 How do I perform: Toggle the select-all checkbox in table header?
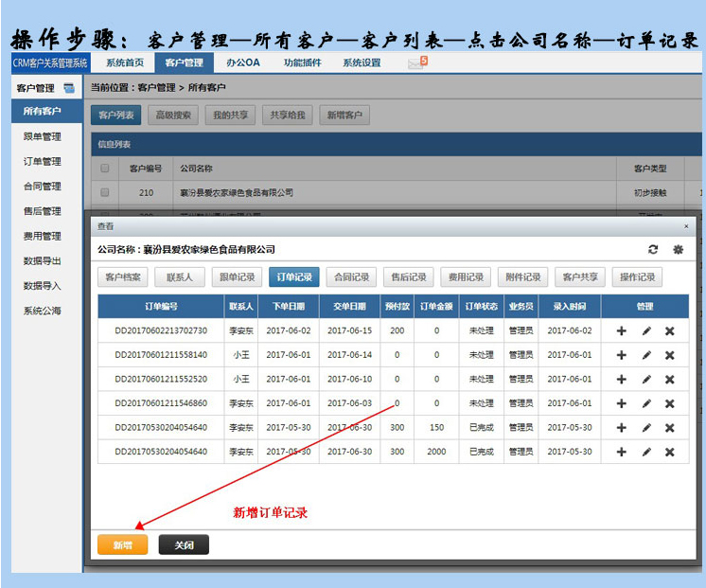105,169
